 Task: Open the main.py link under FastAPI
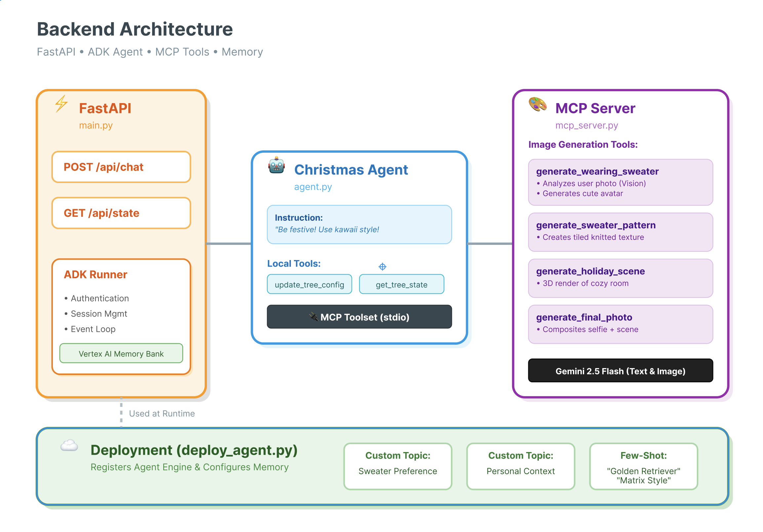(x=96, y=125)
